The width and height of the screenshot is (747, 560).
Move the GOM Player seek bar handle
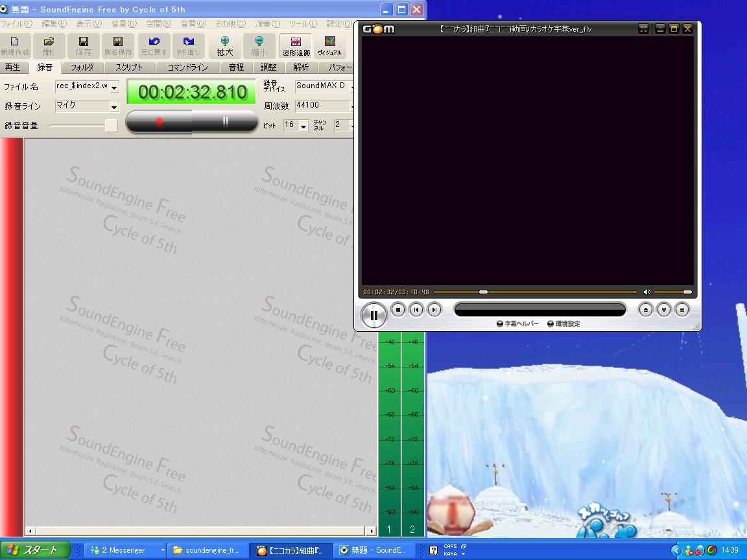pos(483,292)
